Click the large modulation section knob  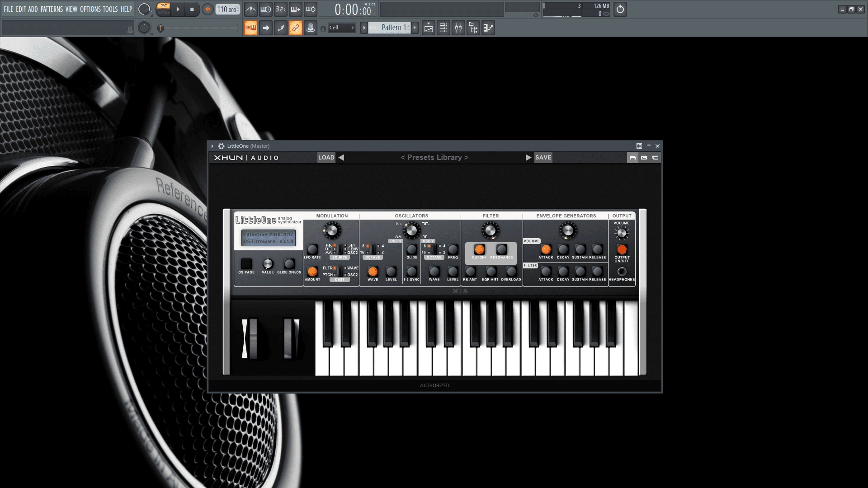coord(332,231)
